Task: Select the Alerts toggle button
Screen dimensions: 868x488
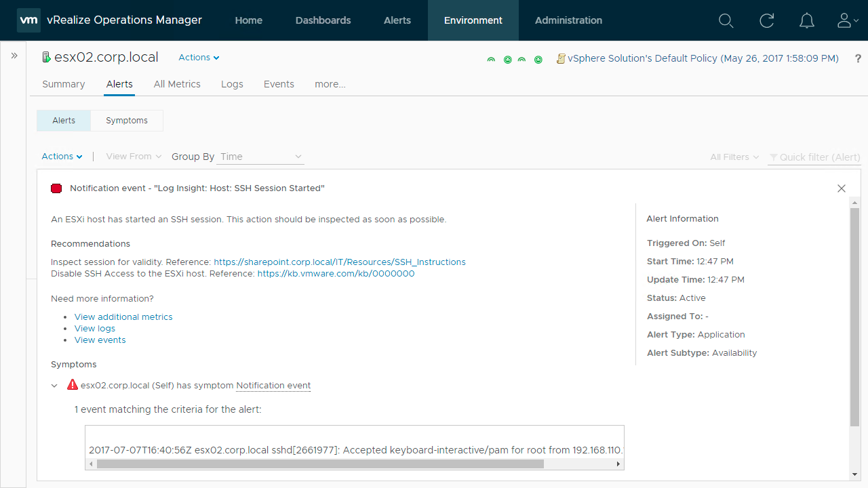Action: pyautogui.click(x=64, y=121)
